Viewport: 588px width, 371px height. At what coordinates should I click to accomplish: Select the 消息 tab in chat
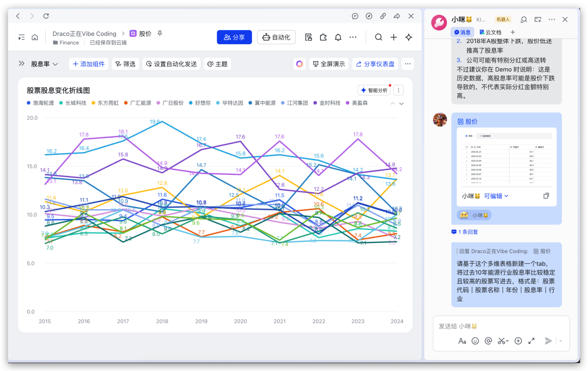click(463, 32)
